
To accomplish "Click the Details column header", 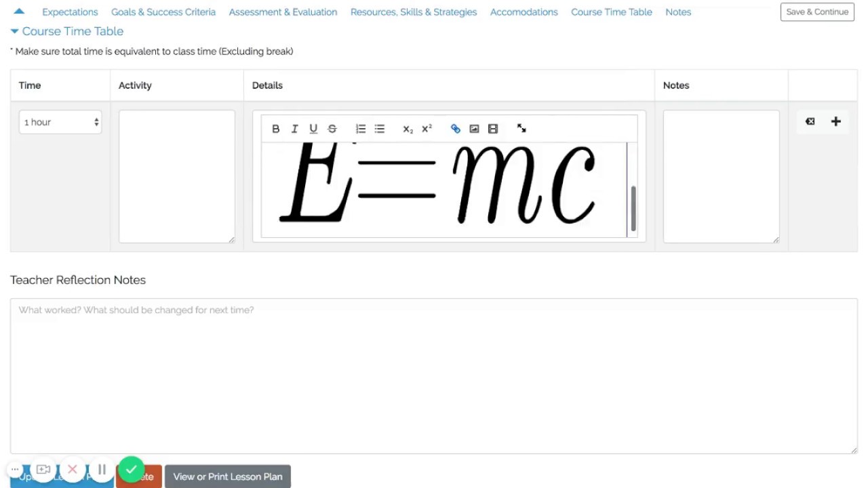I will coord(267,85).
